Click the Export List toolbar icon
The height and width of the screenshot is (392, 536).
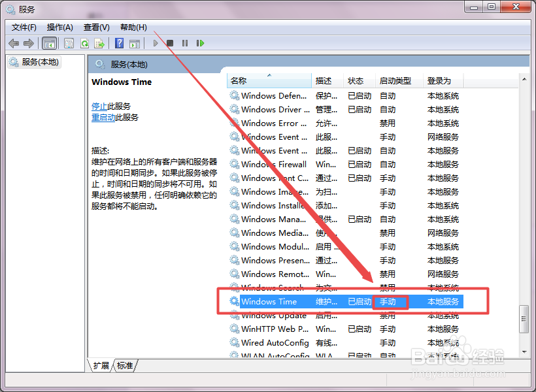coord(99,43)
